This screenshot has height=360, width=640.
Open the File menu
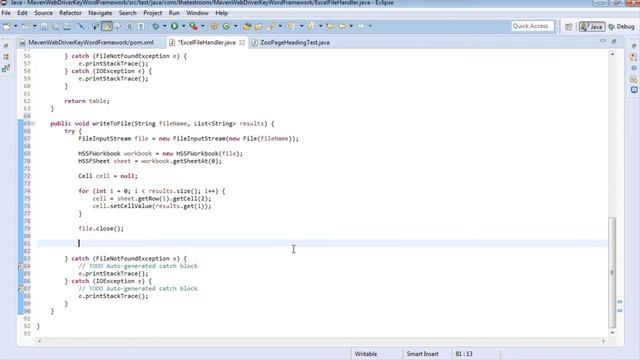[6, 13]
